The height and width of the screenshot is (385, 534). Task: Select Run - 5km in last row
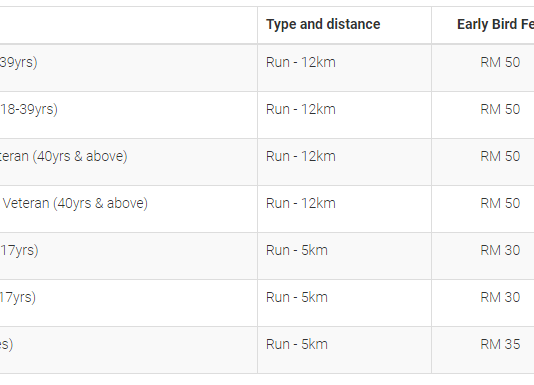(x=297, y=344)
